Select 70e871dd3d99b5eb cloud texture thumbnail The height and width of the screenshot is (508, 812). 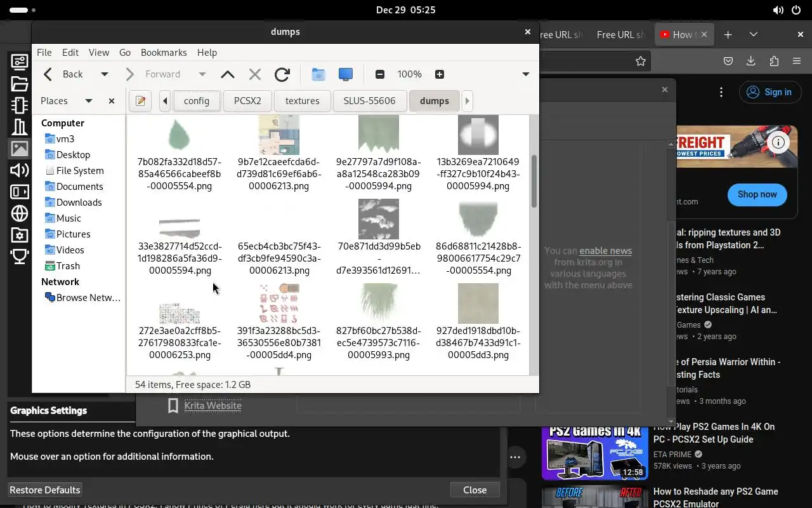(379, 219)
